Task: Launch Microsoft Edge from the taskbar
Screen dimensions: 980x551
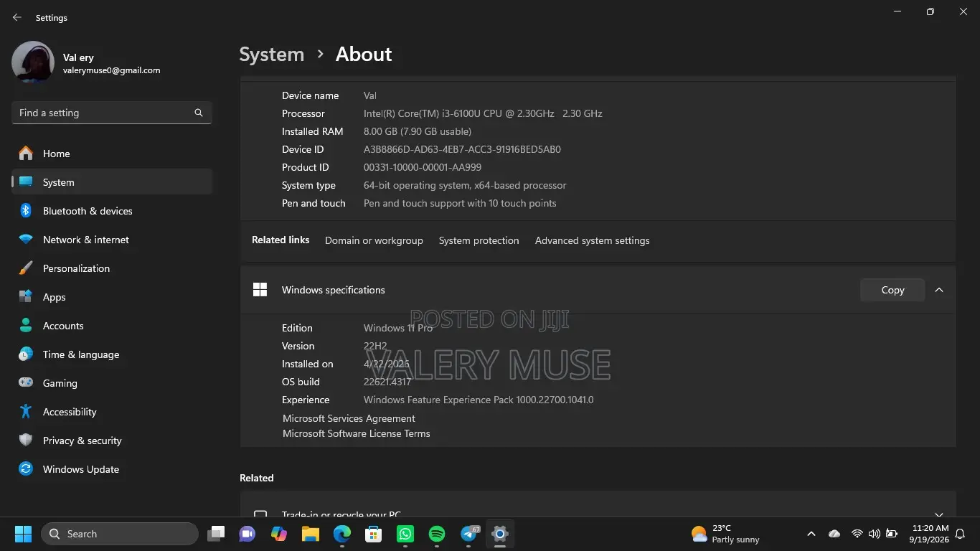Action: click(x=342, y=534)
